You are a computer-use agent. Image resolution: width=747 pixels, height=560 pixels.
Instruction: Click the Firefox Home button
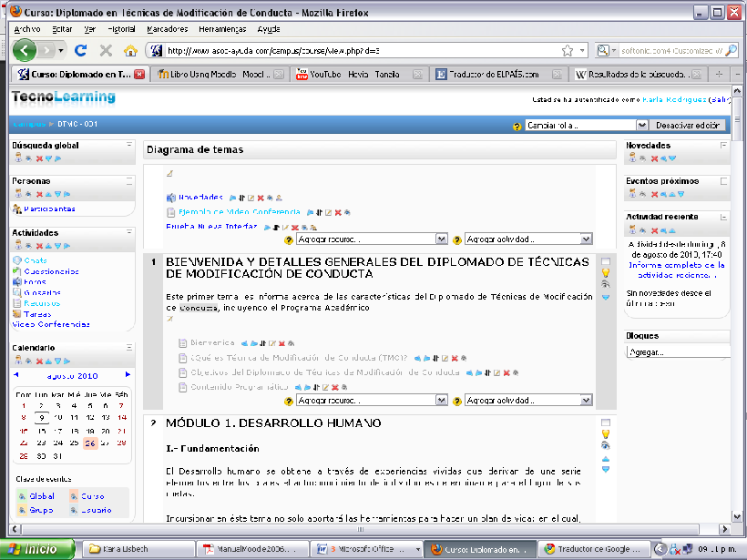click(130, 51)
